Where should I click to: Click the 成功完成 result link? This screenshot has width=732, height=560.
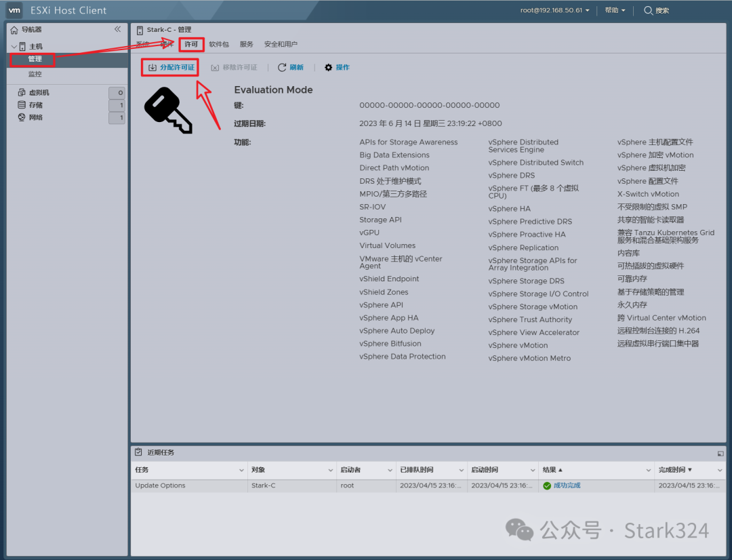pyautogui.click(x=567, y=485)
